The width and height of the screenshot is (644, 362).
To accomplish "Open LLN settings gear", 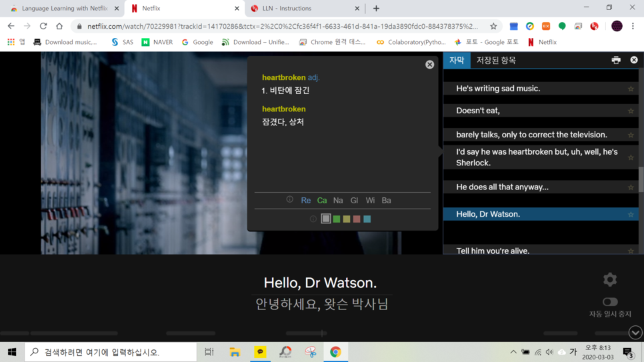I will 610,279.
